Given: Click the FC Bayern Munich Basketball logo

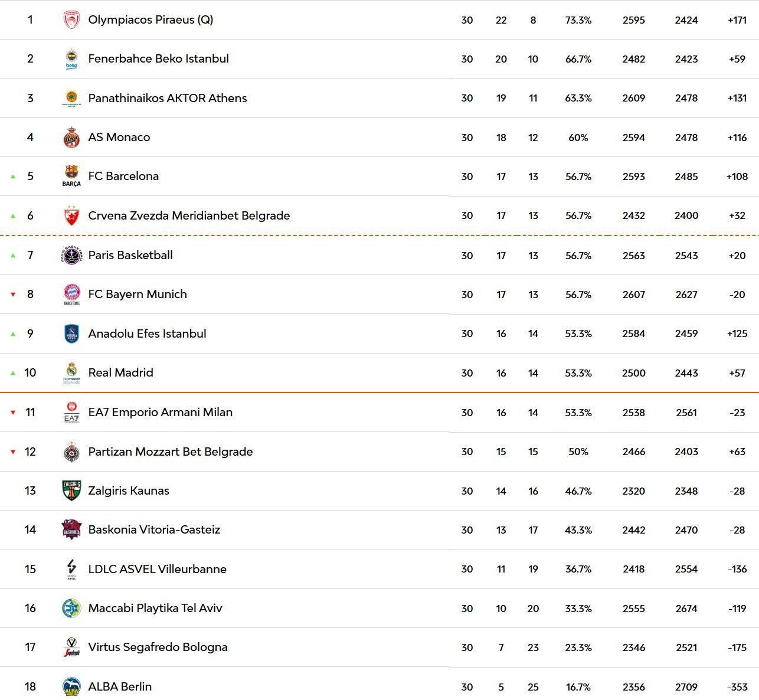Looking at the screenshot, I should [71, 294].
